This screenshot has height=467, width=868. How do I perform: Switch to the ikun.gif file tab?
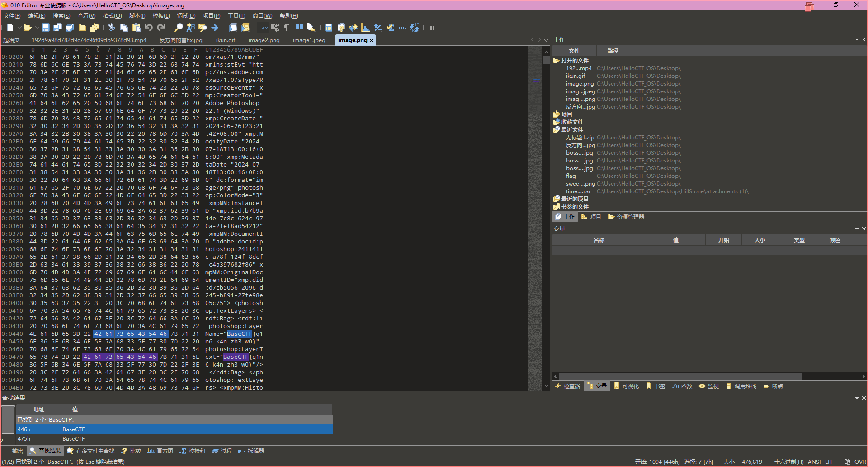[225, 40]
